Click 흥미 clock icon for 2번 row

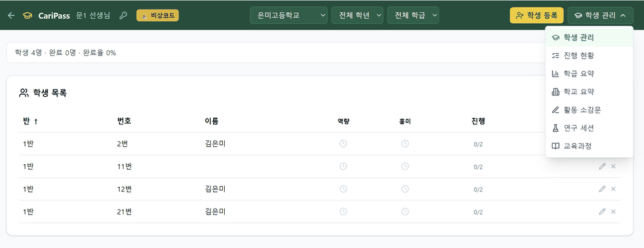pyautogui.click(x=405, y=144)
